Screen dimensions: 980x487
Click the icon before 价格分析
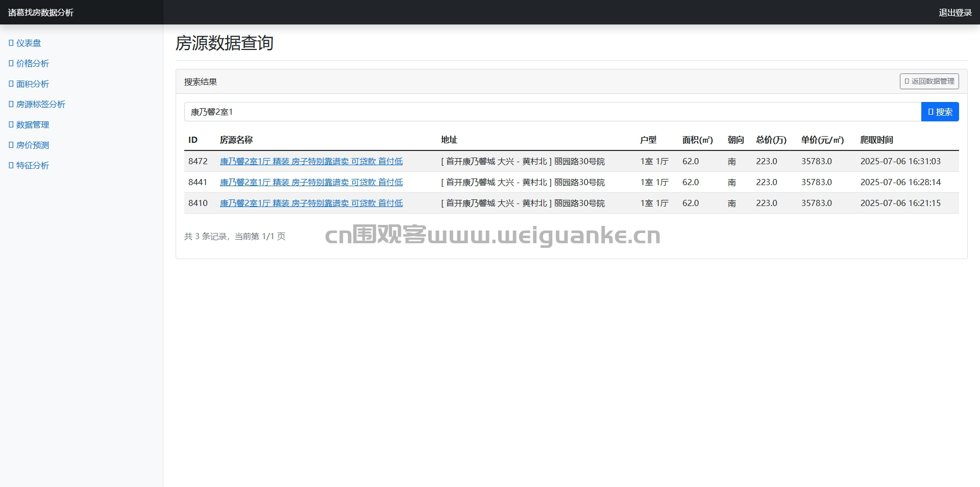(x=11, y=64)
